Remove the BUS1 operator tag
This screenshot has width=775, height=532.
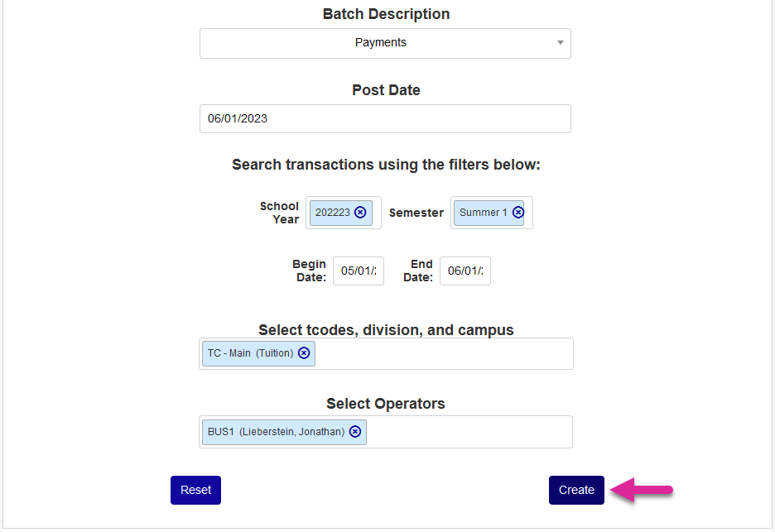tap(355, 431)
